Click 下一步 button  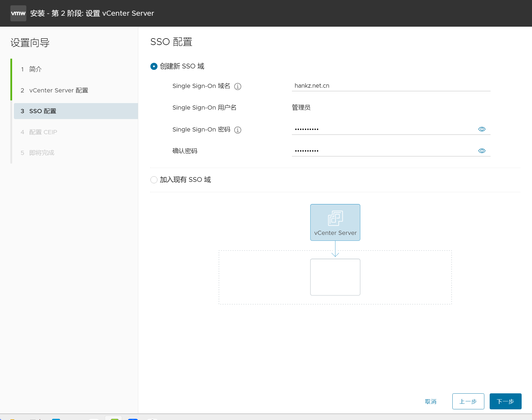505,401
